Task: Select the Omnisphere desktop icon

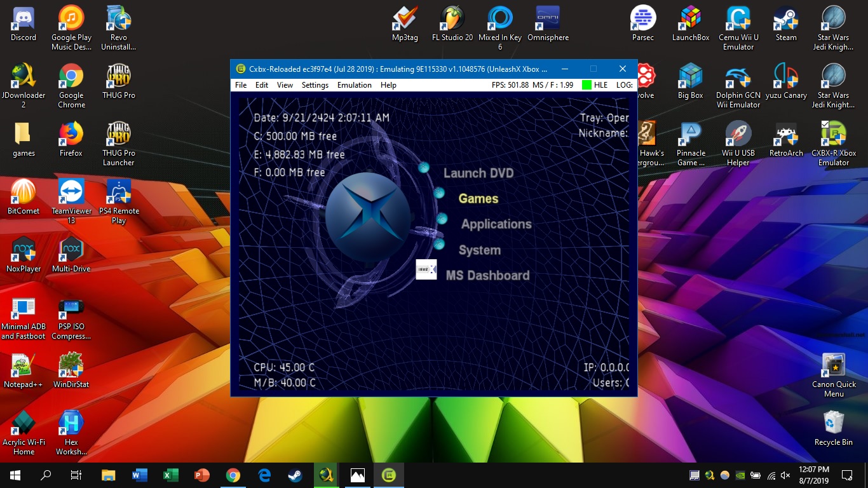Action: (548, 24)
